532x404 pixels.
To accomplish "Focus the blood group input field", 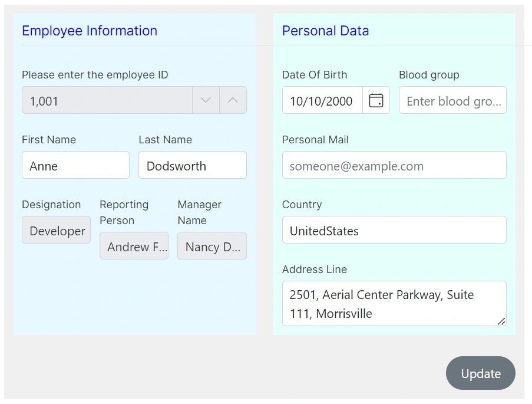I will 452,100.
